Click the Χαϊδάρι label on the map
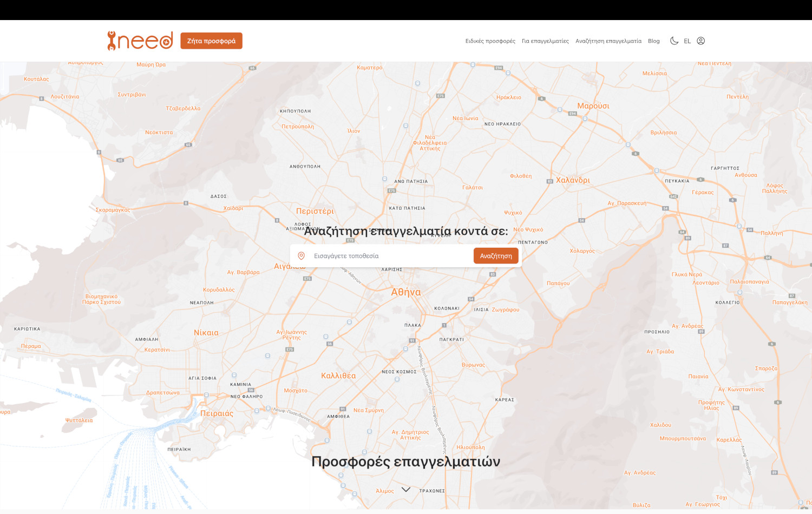 click(x=233, y=208)
